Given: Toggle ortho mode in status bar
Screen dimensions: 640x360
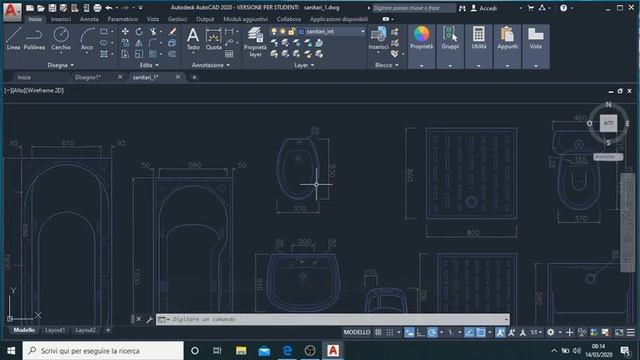Looking at the screenshot, I should point(421,333).
